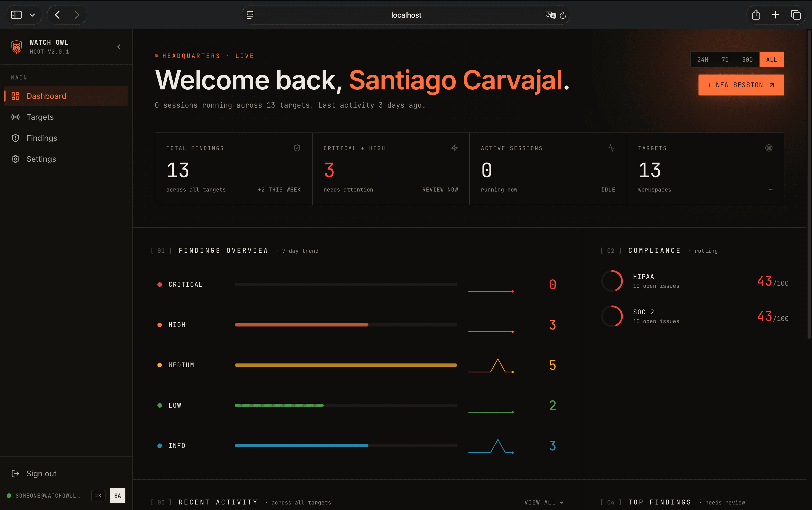Viewport: 812px width, 510px height.
Task: Click the Critical + High lightning icon
Action: (x=455, y=148)
